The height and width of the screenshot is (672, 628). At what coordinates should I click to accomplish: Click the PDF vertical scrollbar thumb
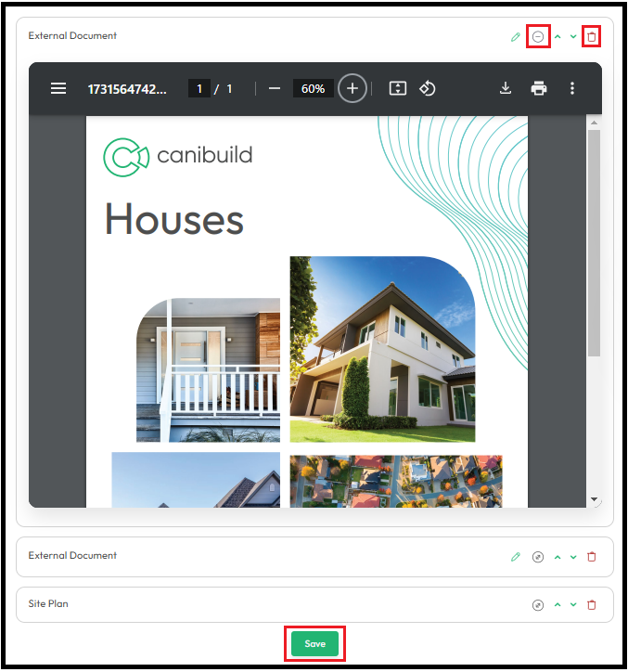tap(594, 243)
